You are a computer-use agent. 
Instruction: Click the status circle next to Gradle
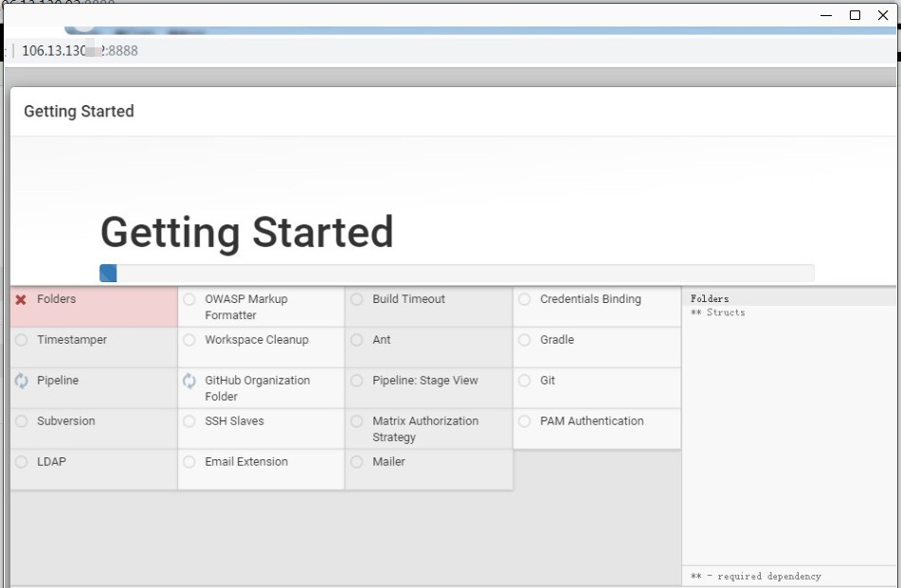(x=524, y=340)
